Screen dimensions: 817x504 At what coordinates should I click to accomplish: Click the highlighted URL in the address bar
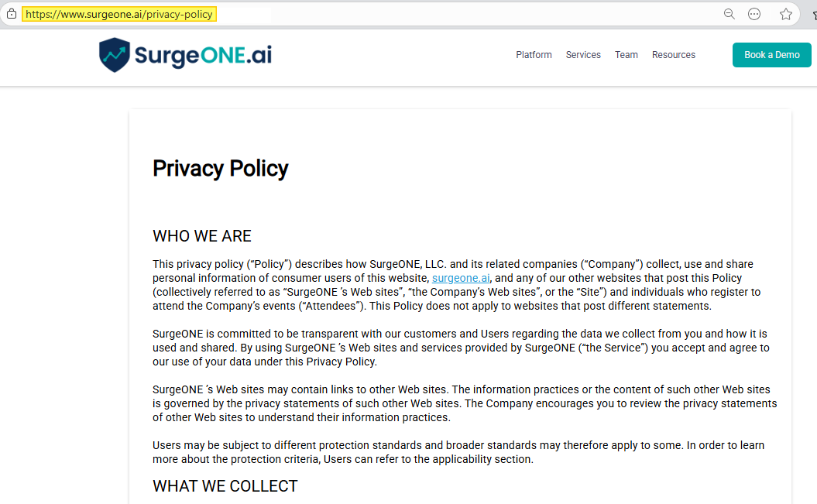point(119,13)
